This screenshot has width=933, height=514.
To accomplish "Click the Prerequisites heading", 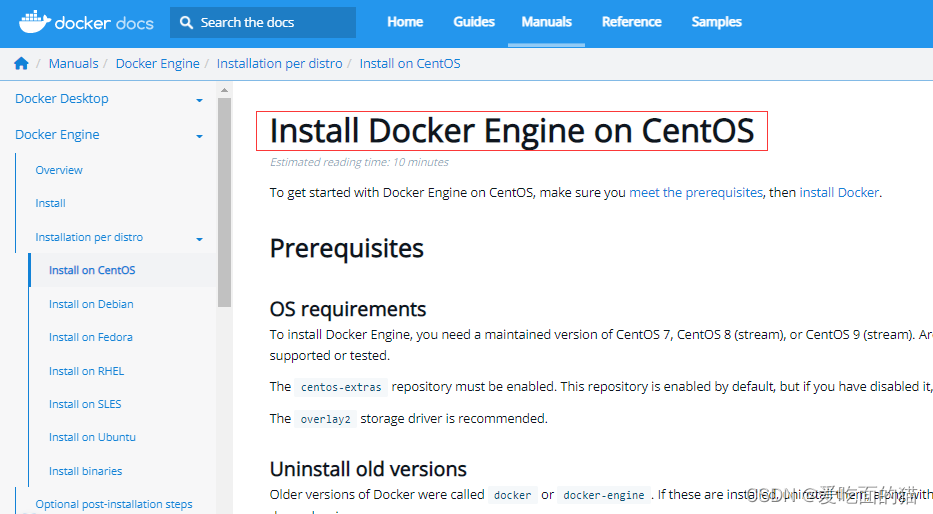I will (346, 249).
